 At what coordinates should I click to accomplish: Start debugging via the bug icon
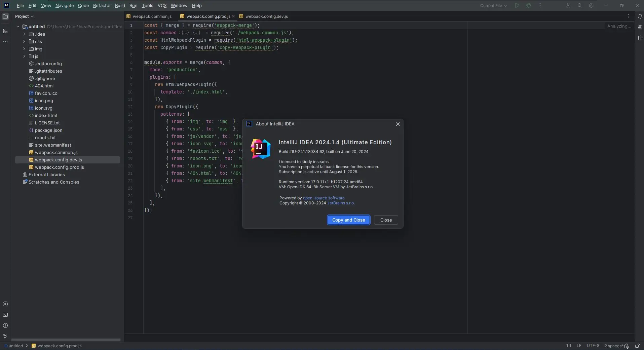(x=528, y=5)
